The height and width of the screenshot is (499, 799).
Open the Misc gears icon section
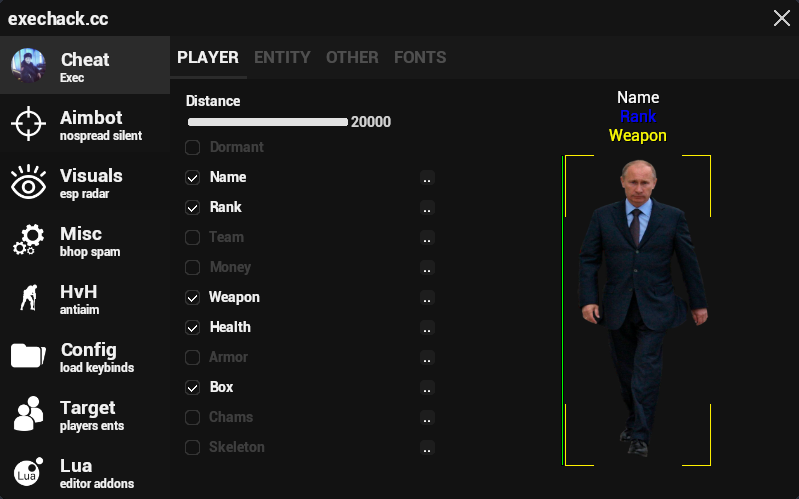click(28, 241)
